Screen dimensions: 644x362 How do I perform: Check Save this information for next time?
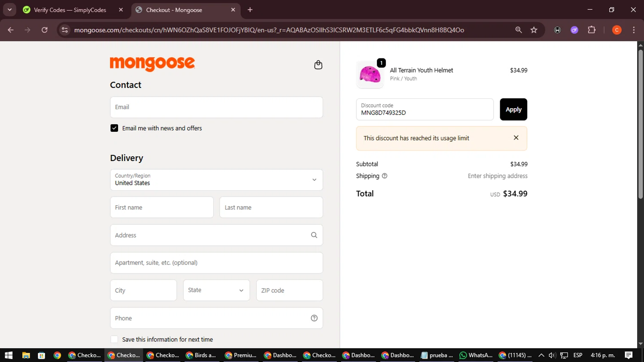[x=114, y=339]
